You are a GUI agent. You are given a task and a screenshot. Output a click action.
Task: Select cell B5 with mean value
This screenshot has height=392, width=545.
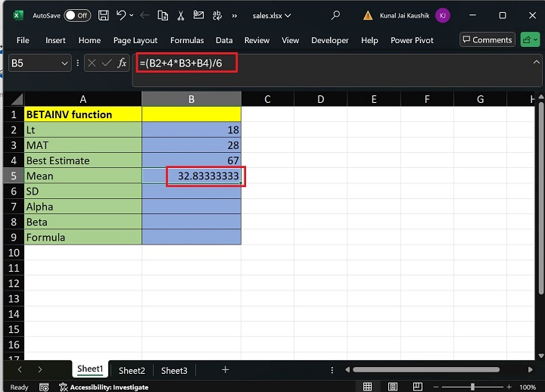[x=192, y=176]
